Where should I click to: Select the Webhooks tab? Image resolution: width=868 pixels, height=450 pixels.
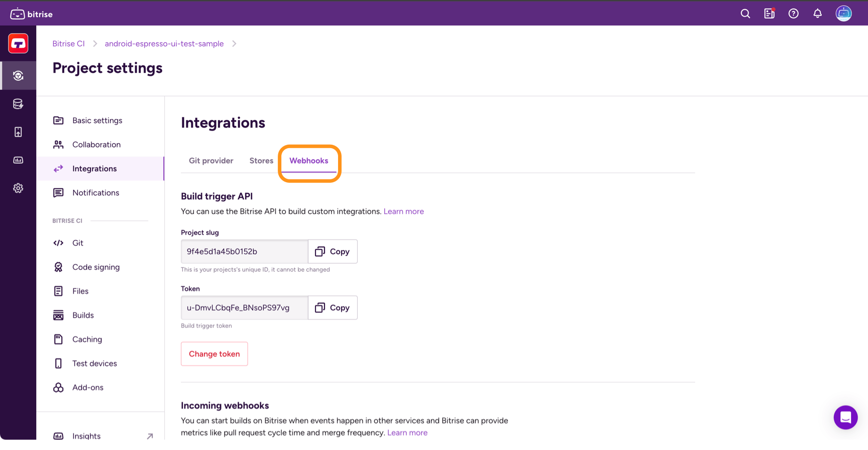point(309,161)
